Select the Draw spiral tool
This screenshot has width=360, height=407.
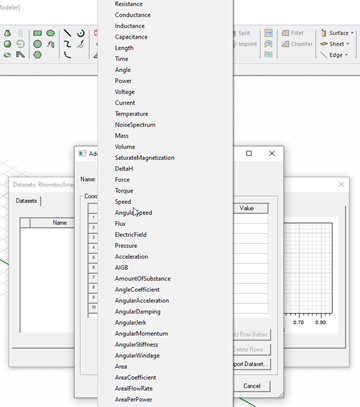coord(20,44)
